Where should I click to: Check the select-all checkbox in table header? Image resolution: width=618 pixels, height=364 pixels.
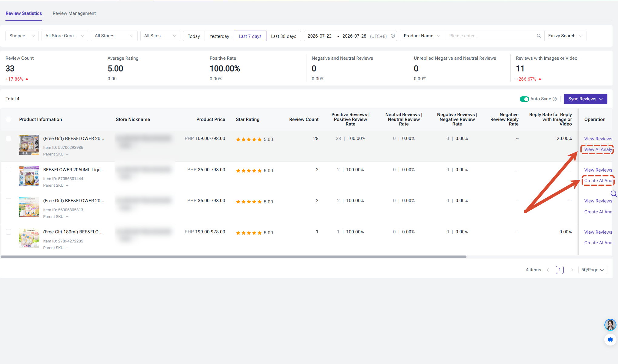[8, 119]
